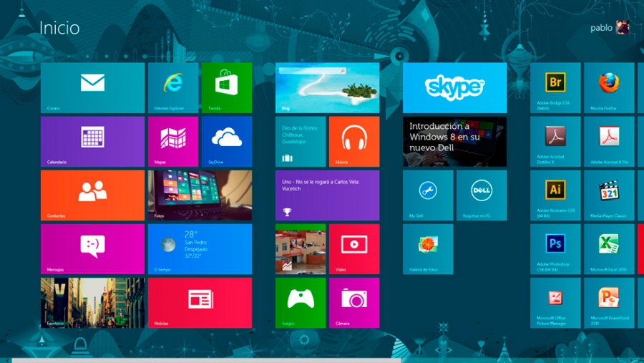644x363 pixels.
Task: Launch Microsoft Excel 2010 tile
Action: (609, 249)
